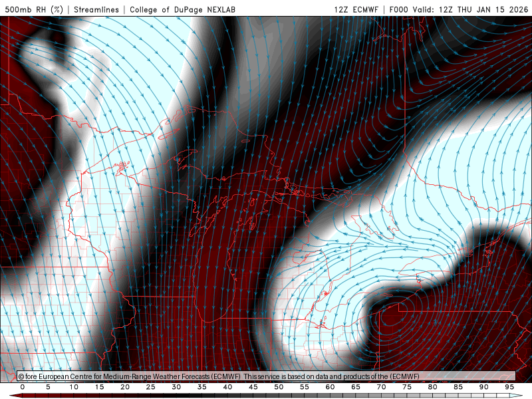Screen dimensions: 532x399
Task: Select the "85" value on the color scale
Action: (x=458, y=387)
